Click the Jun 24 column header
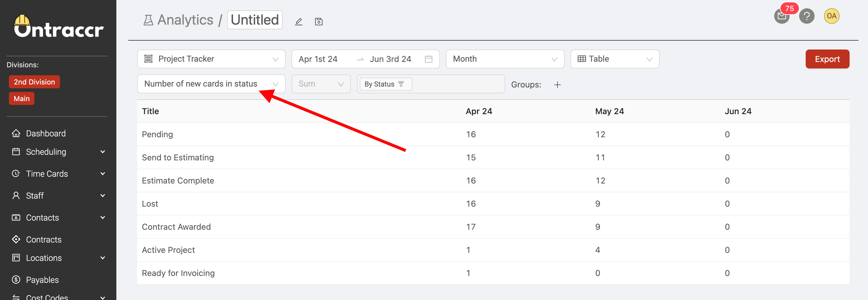This screenshot has width=868, height=300. 738,111
